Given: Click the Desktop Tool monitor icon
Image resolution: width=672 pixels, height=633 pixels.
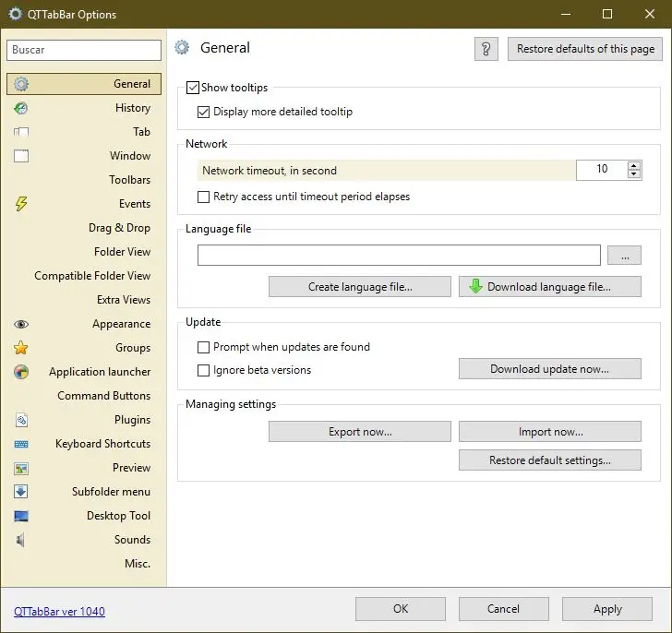Looking at the screenshot, I should [21, 516].
